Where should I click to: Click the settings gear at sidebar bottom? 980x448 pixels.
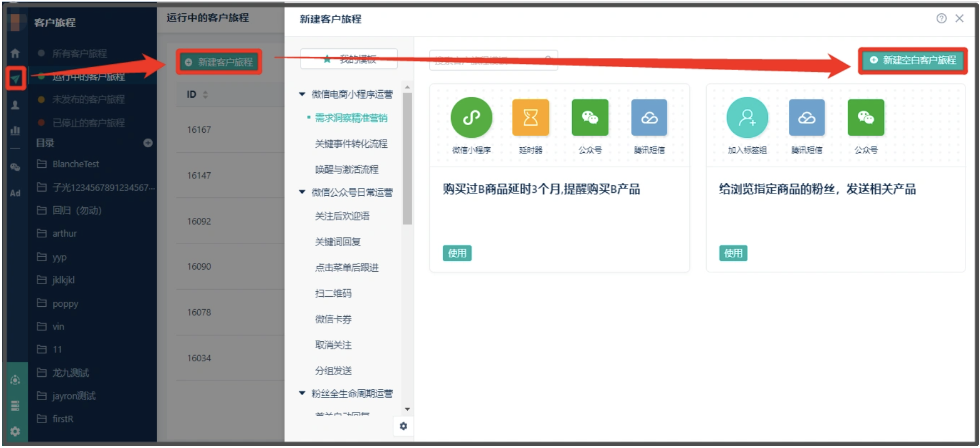[x=15, y=431]
